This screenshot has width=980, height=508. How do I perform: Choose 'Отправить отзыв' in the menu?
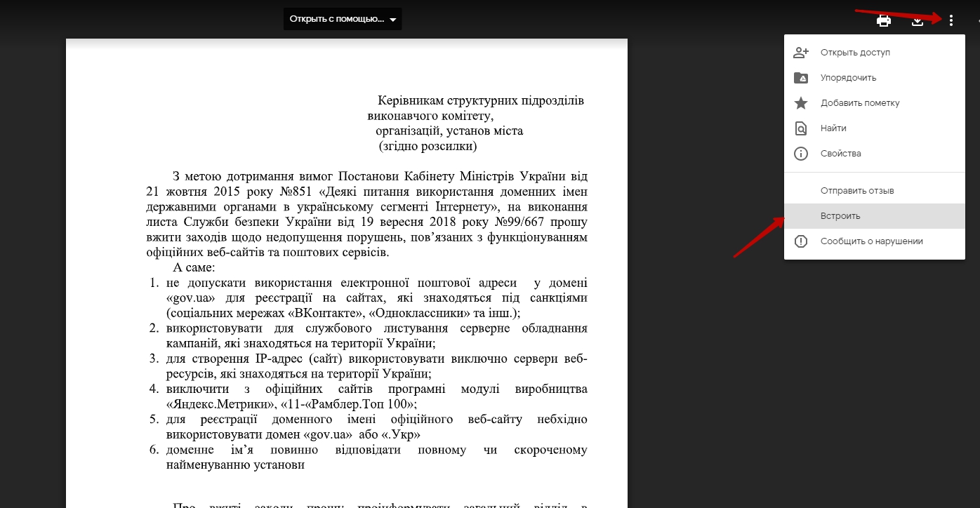tap(856, 191)
